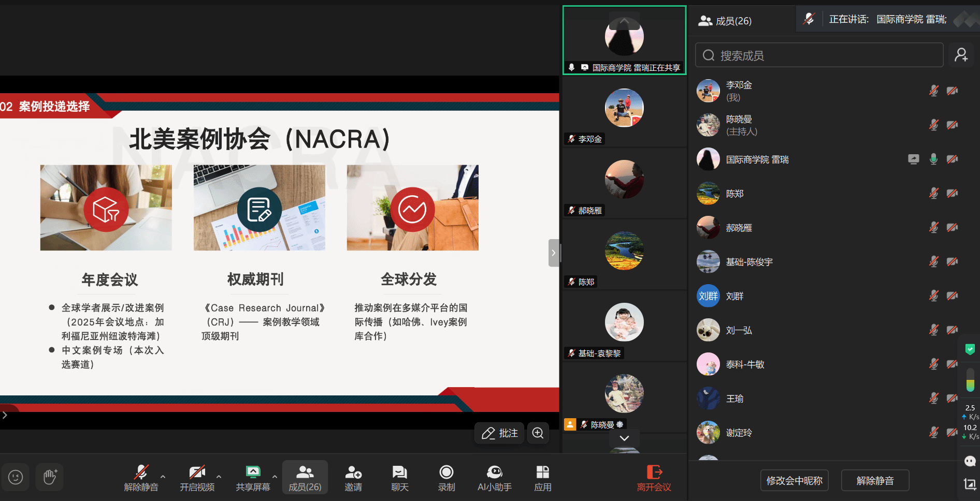Raise hand using the hand icon
The image size is (980, 501).
[x=50, y=477]
